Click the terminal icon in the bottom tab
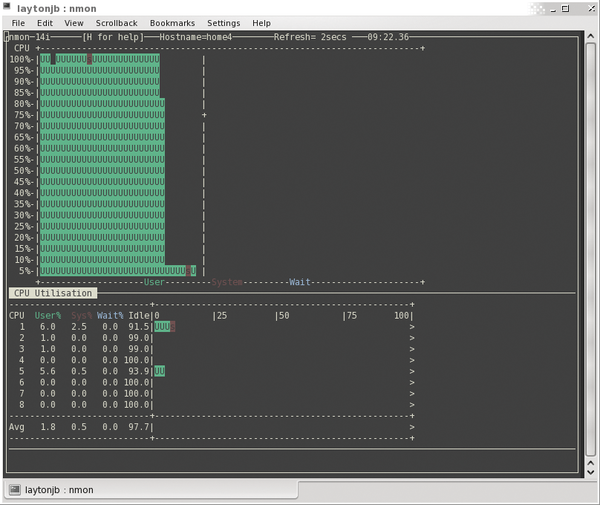This screenshot has width=600, height=505. [15, 490]
